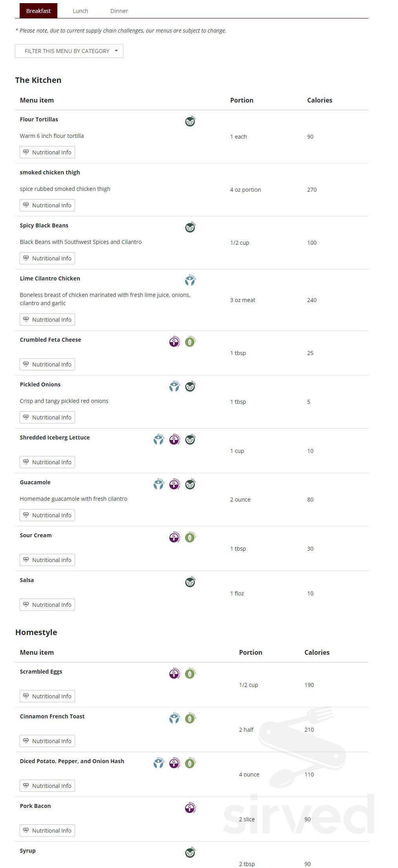This screenshot has width=398, height=868.
Task: Click the Syrup menu item name
Action: click(x=28, y=851)
